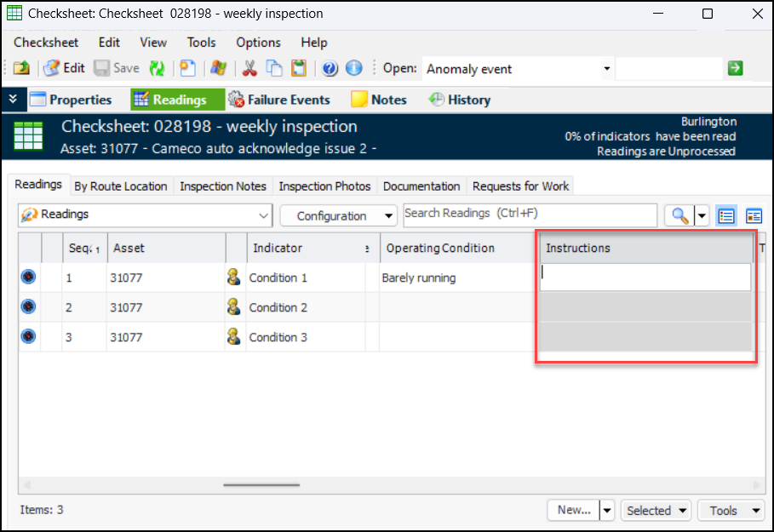Open the Failure Events view
Screen dimensions: 774x532
[279, 100]
